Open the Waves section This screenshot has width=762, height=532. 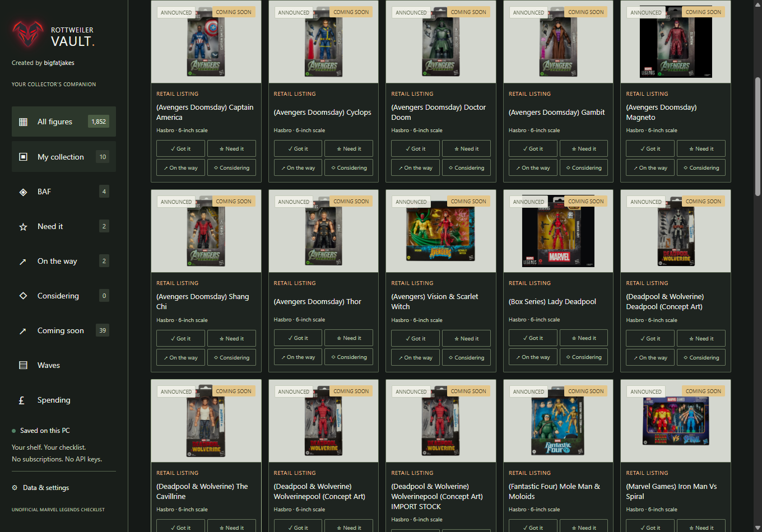[64, 365]
